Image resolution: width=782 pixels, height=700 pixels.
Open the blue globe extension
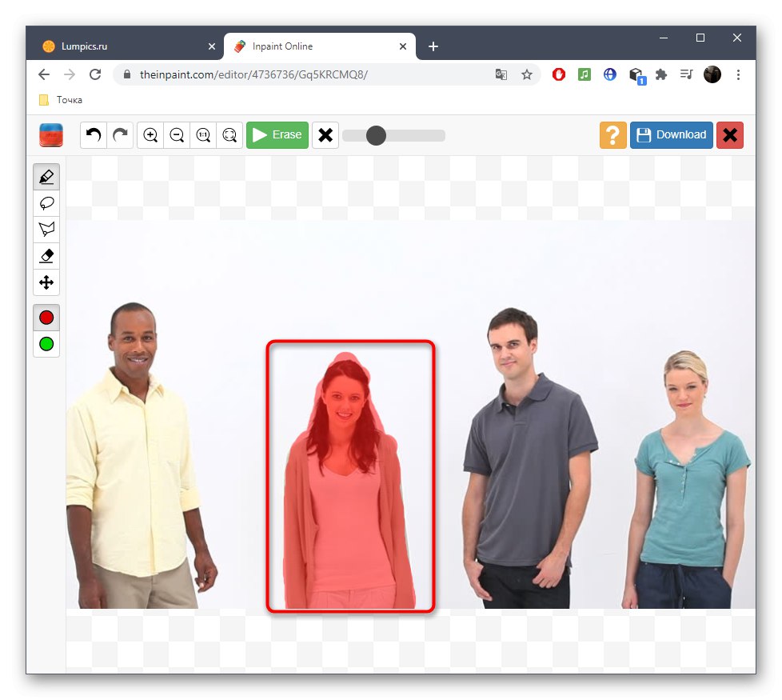click(609, 75)
